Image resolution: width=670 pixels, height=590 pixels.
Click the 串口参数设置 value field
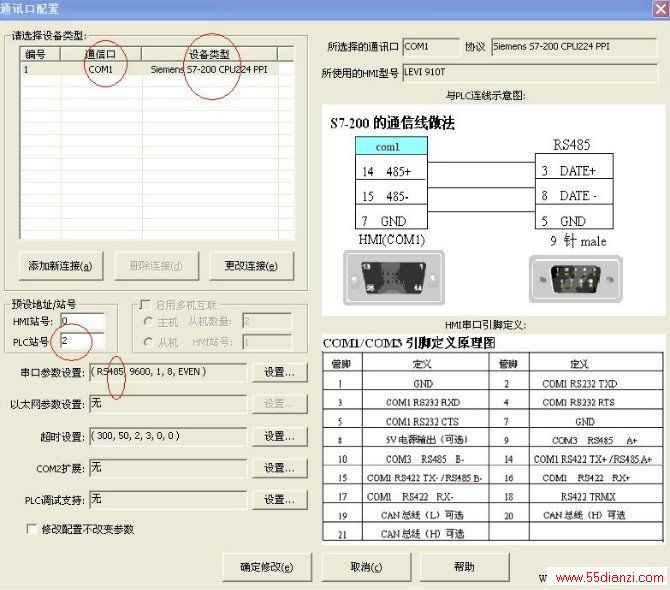tap(168, 372)
